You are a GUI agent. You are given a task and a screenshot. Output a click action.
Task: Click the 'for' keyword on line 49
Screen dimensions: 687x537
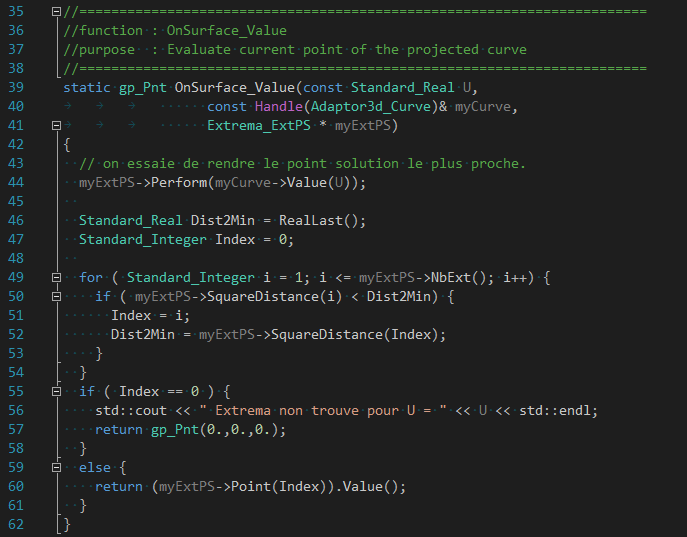[x=90, y=277]
